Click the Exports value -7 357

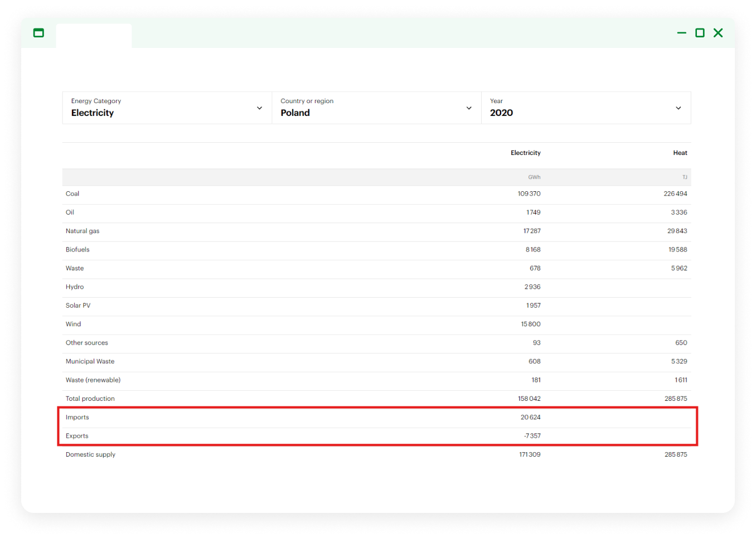pos(532,436)
